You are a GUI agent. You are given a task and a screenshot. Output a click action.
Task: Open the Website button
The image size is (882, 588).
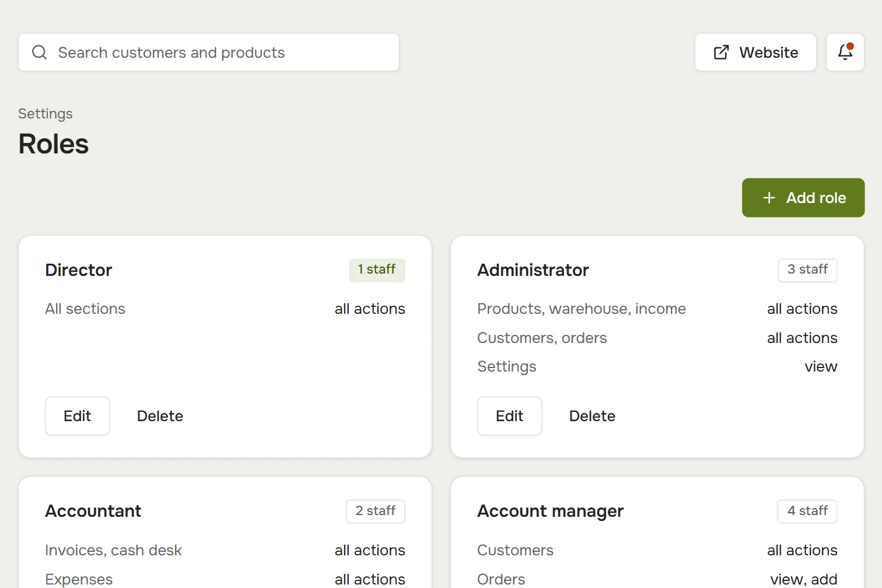[x=755, y=52]
